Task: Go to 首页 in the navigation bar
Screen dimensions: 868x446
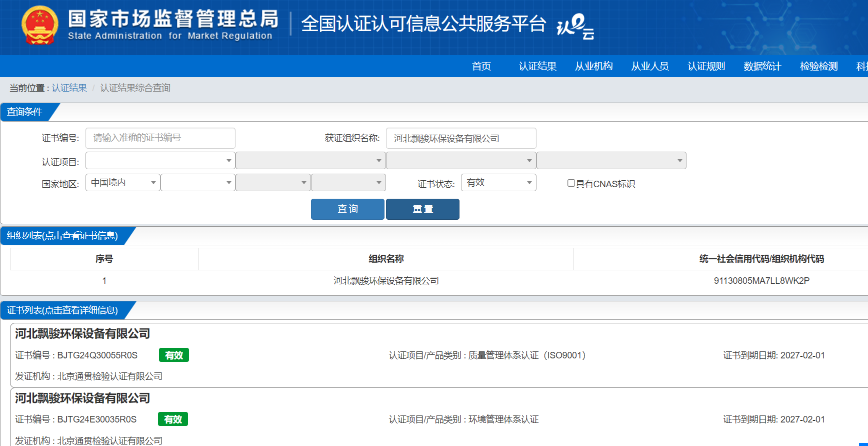Action: click(481, 66)
